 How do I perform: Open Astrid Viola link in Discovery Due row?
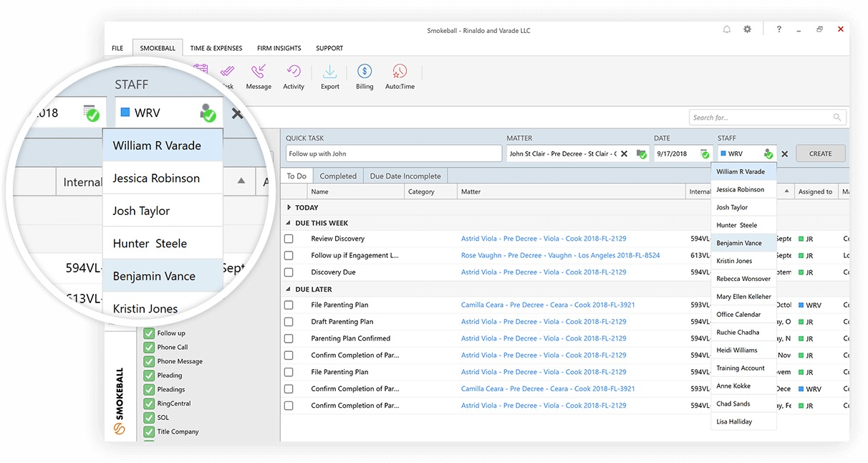point(544,272)
